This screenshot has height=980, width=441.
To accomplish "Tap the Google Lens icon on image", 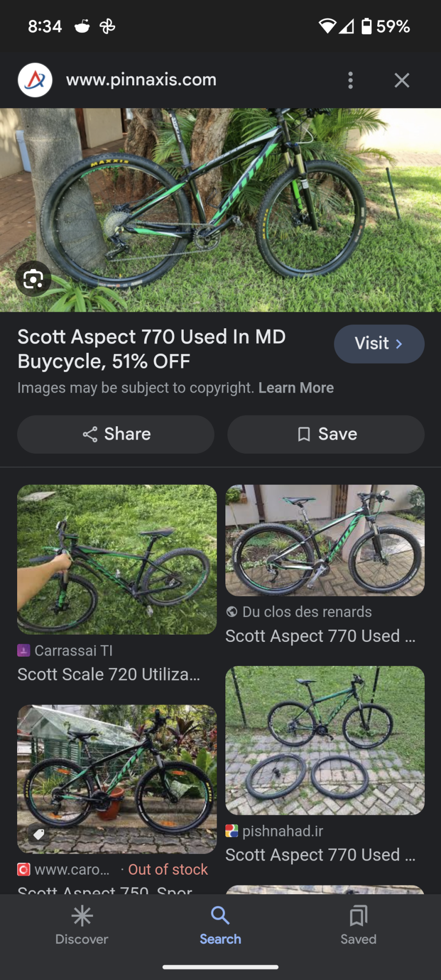I will pos(33,279).
